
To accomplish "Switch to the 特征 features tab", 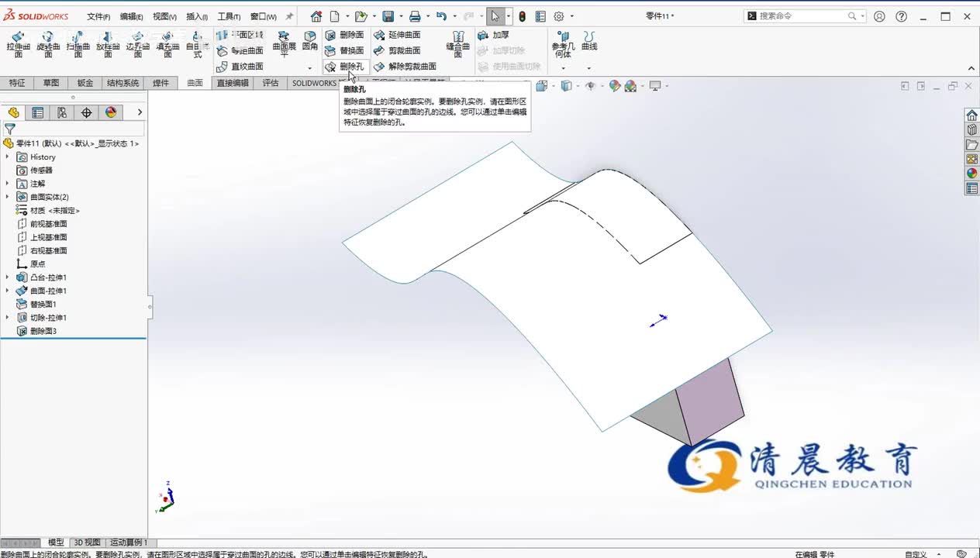I will coord(16,83).
